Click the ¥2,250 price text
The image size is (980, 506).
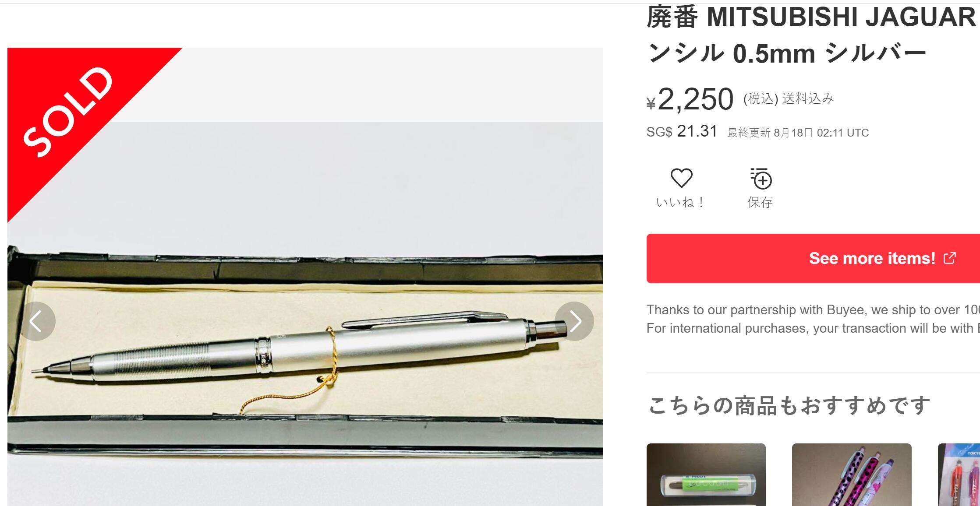690,99
